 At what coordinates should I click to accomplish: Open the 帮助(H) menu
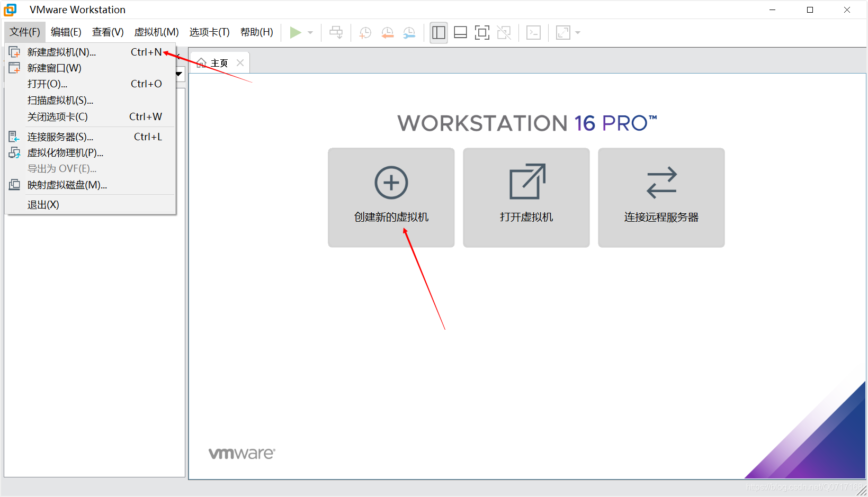click(257, 32)
